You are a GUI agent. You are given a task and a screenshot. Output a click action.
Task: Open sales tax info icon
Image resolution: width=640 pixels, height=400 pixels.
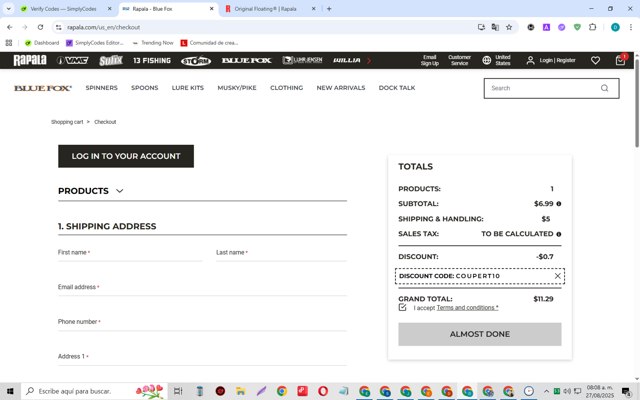(x=559, y=234)
